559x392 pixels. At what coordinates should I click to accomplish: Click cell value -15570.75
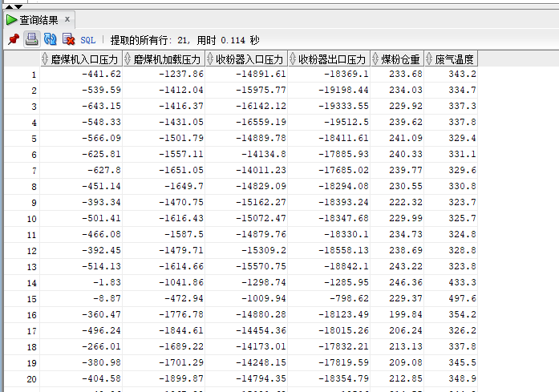point(261,266)
